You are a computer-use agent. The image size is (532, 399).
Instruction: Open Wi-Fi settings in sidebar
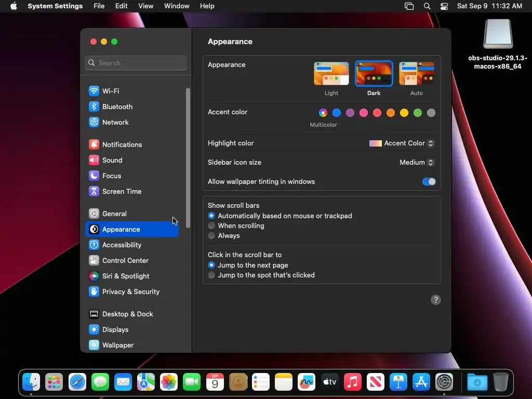(131, 91)
